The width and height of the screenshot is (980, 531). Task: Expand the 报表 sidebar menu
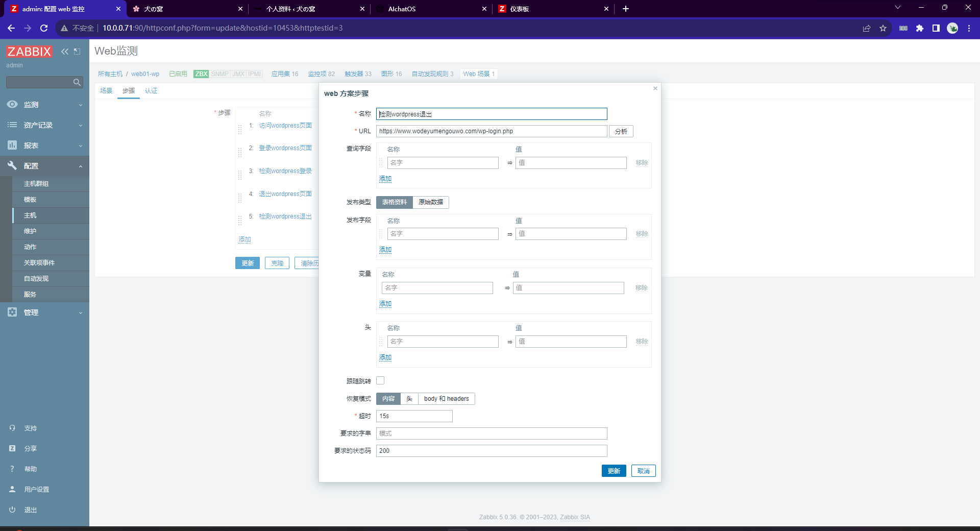(x=44, y=146)
